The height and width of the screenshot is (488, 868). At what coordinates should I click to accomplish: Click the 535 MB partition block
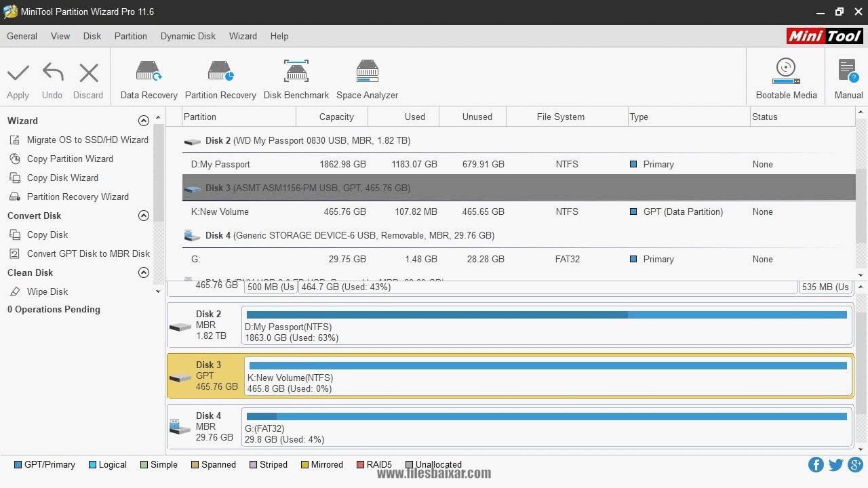point(825,287)
